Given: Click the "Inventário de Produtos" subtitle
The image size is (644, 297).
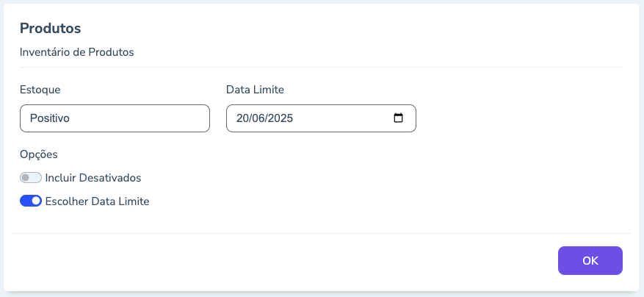Looking at the screenshot, I should (x=77, y=52).
